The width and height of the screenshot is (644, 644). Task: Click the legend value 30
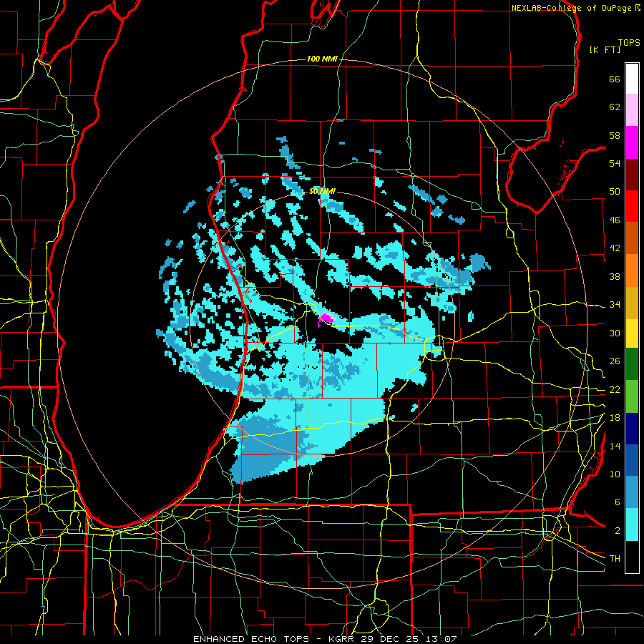tap(615, 333)
